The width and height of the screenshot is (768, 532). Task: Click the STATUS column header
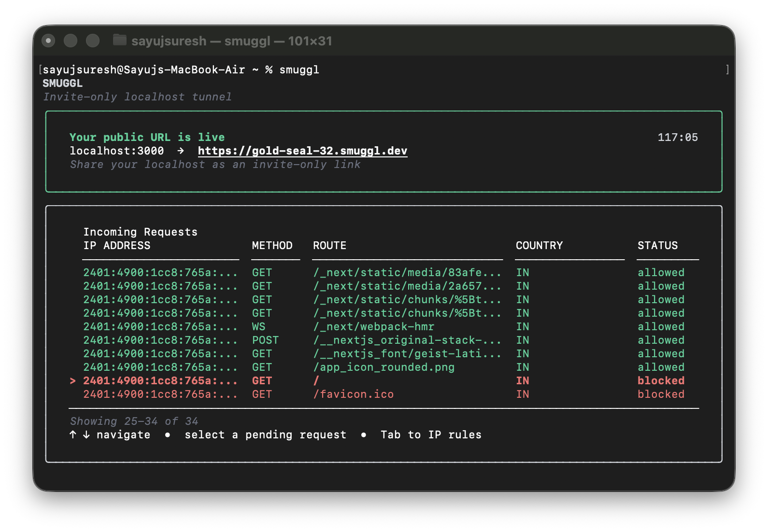coord(657,246)
